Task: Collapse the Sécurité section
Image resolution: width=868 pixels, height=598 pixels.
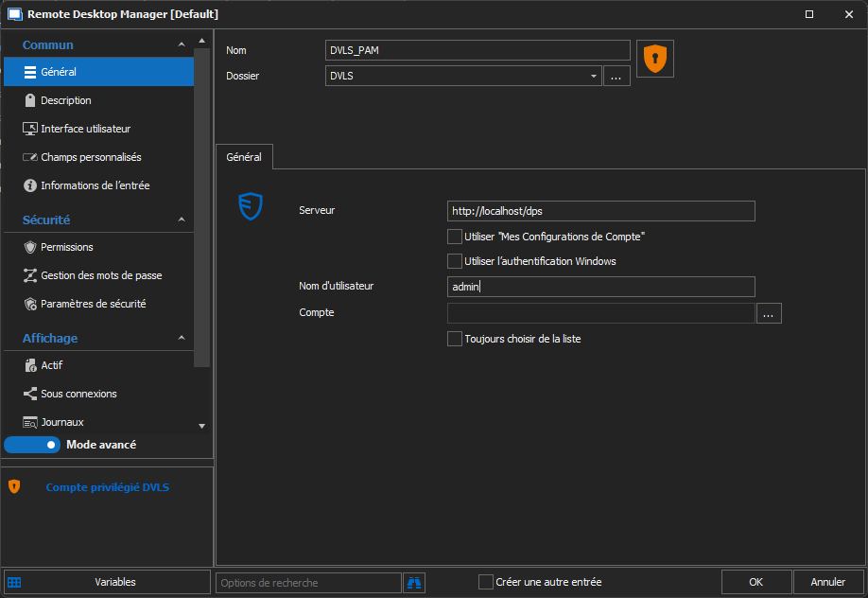Action: [182, 220]
